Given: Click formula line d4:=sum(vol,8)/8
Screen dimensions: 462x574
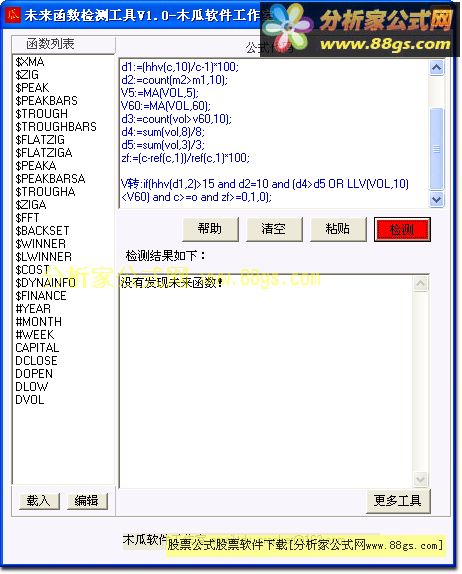Looking at the screenshot, I should tap(163, 132).
